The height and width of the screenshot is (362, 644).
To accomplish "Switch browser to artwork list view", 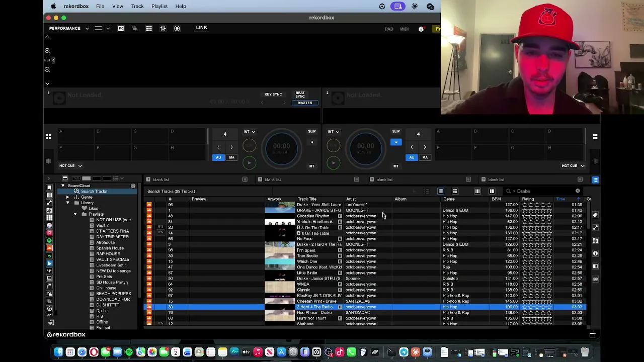I will 455,191.
